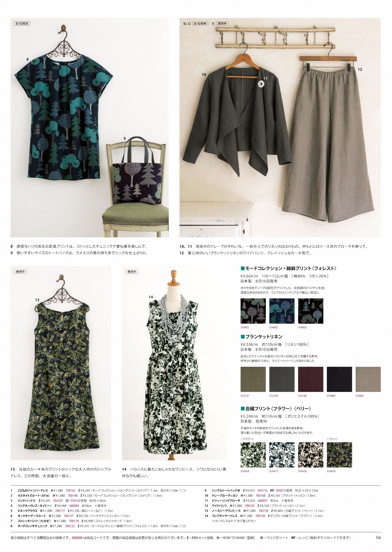392x552 pixels.
Task: Select the beige linen swatch 314461
Action: pos(368,379)
